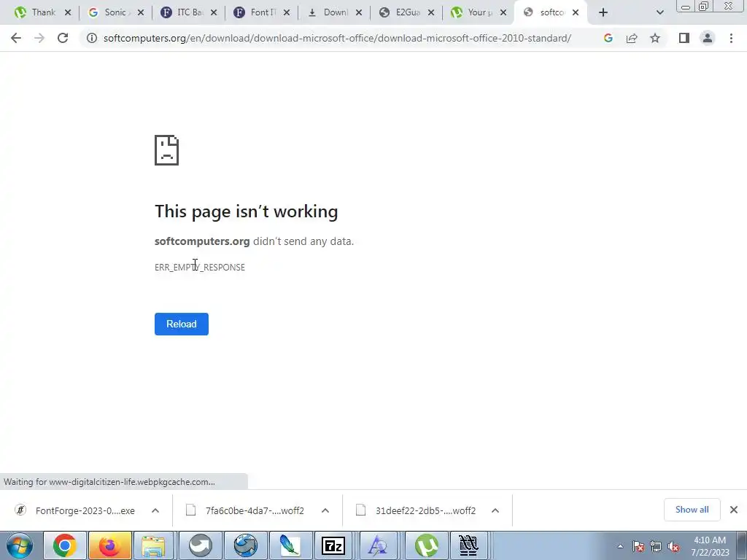Expand options for 7fa6c0be woff2 download
The image size is (747, 560).
325,510
